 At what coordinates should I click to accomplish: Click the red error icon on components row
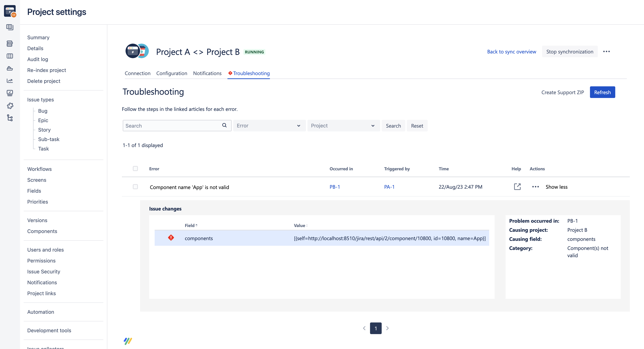coord(171,238)
